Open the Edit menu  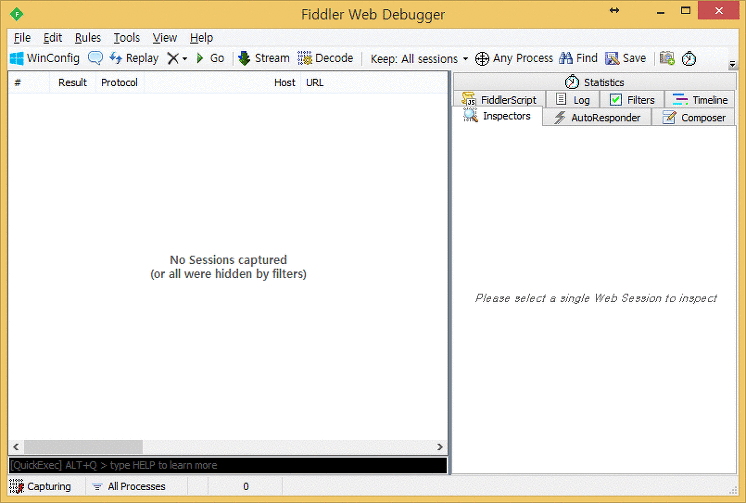click(52, 38)
